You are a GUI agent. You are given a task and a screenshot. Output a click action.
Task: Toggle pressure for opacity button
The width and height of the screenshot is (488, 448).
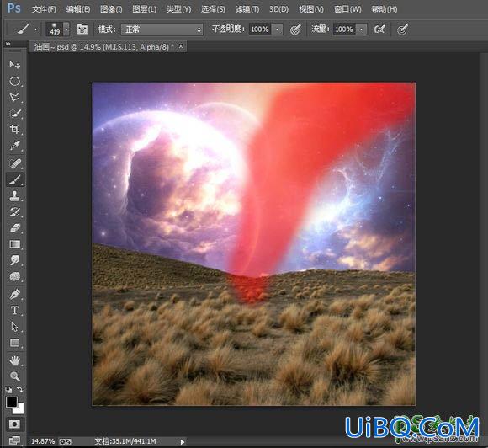(295, 29)
